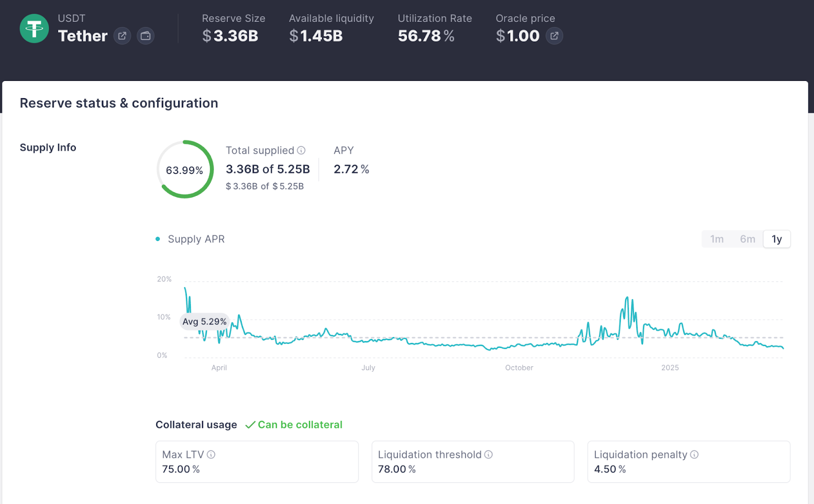Click the 0% y-axis label
The height and width of the screenshot is (504, 814).
click(x=162, y=355)
